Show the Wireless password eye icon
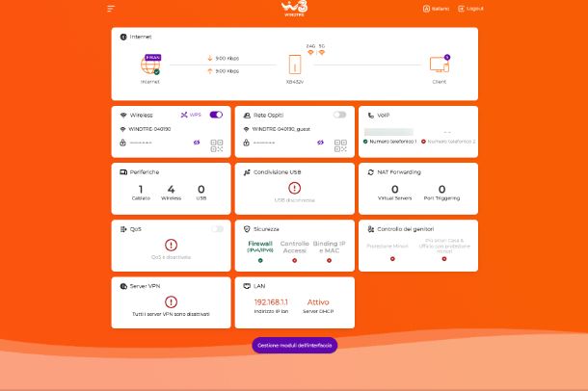Image resolution: width=588 pixels, height=391 pixels. 197,143
